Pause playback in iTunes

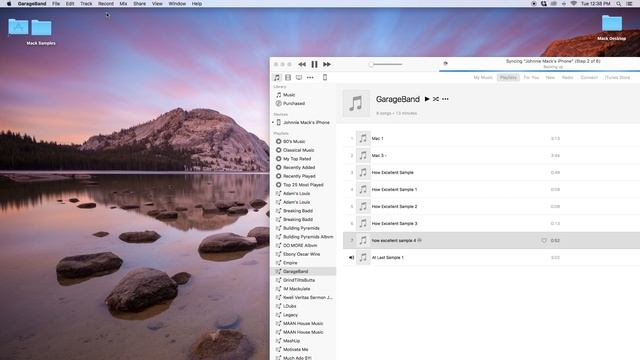[314, 64]
